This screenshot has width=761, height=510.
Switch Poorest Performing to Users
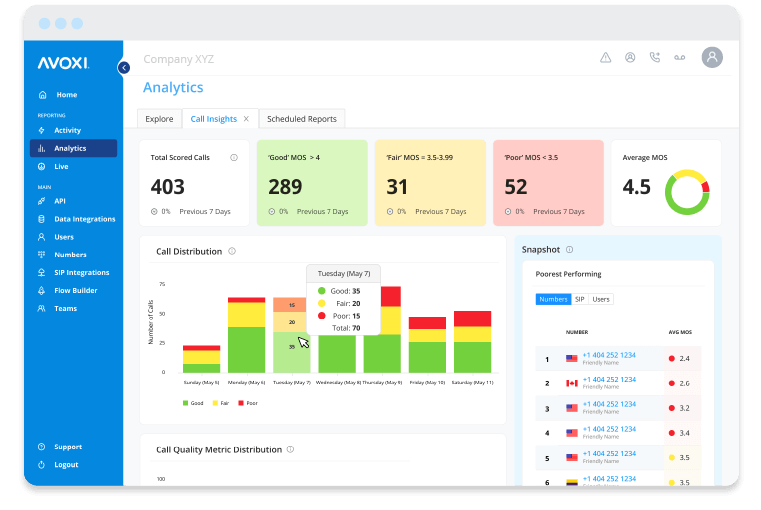click(x=601, y=299)
